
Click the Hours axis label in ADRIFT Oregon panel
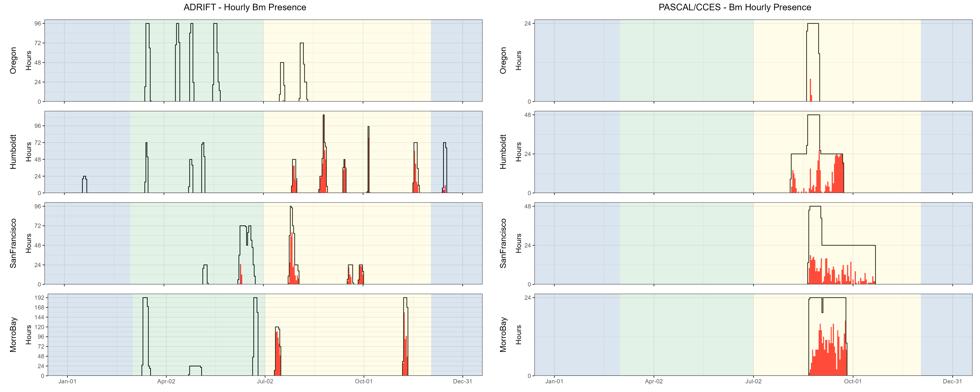[29, 60]
